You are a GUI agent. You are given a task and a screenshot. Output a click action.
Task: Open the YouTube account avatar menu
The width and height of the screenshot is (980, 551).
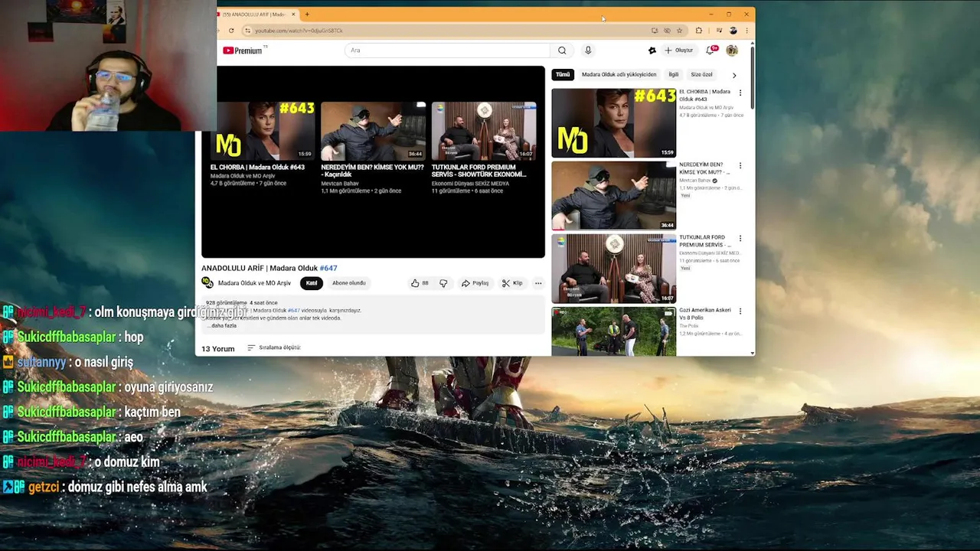(732, 51)
